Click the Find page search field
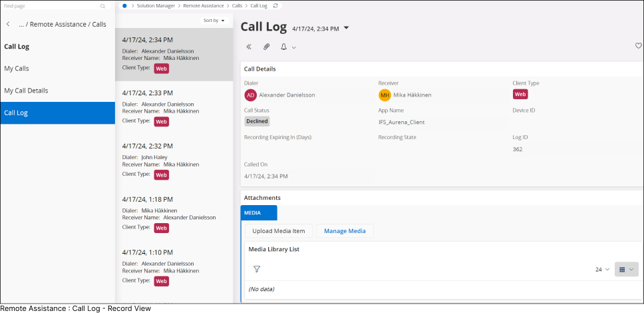 pos(50,6)
